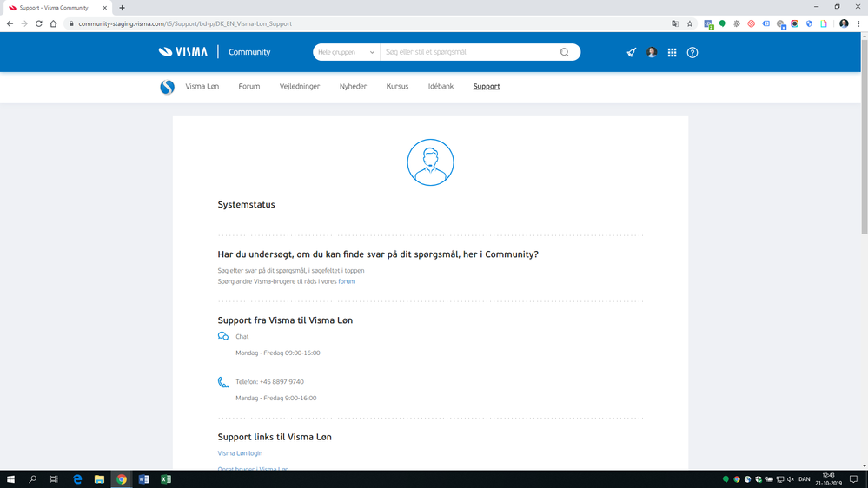Bookmark this page with the star icon
868x488 pixels.
click(690, 23)
